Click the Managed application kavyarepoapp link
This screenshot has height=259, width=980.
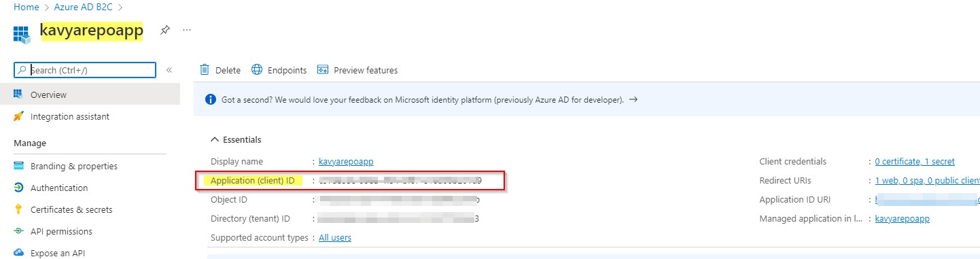click(903, 219)
